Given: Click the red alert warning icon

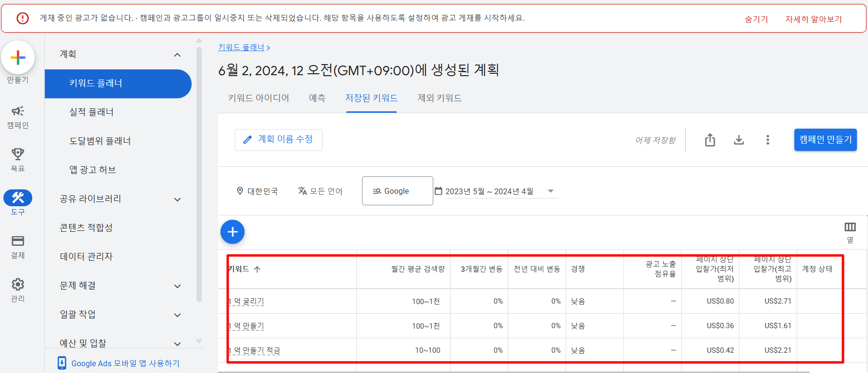Looking at the screenshot, I should [23, 18].
